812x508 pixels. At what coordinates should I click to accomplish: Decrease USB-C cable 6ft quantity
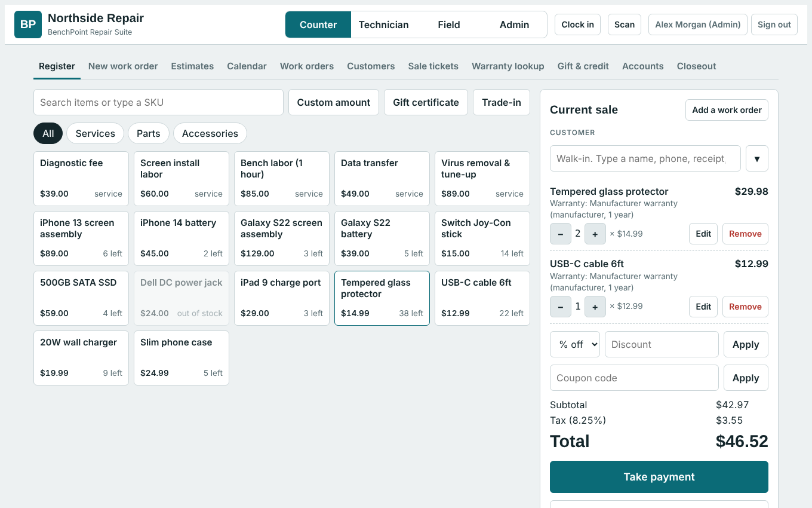click(561, 307)
